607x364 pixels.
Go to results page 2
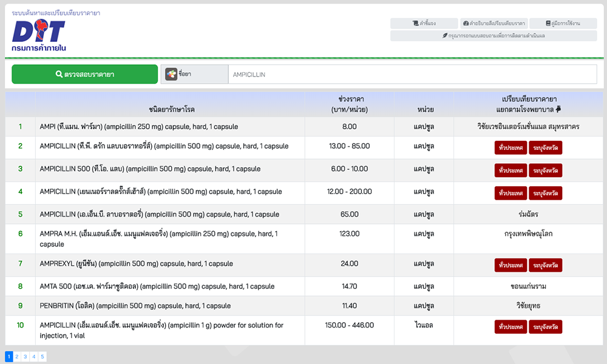pos(17,356)
